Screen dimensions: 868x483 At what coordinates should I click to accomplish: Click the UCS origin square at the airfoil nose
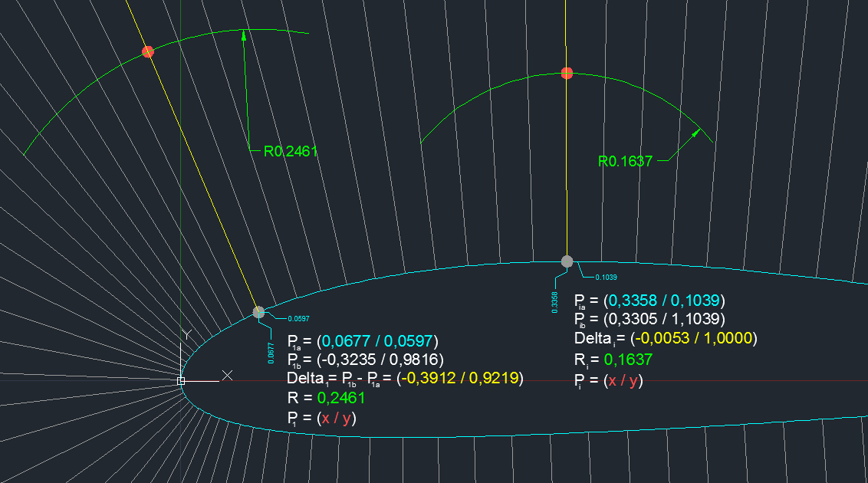pyautogui.click(x=181, y=380)
